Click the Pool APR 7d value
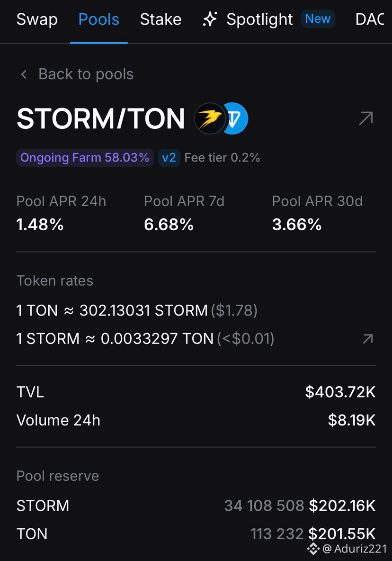Screen dimensions: 392x561 coord(169,225)
